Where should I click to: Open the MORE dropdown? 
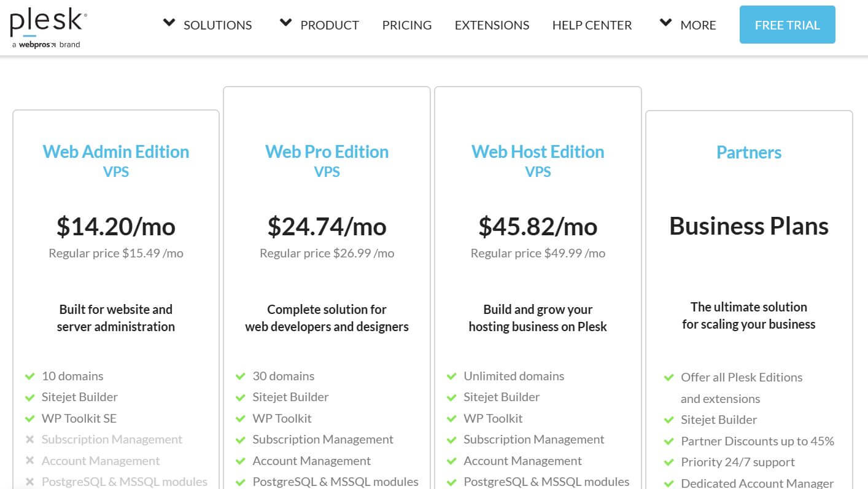(x=699, y=25)
